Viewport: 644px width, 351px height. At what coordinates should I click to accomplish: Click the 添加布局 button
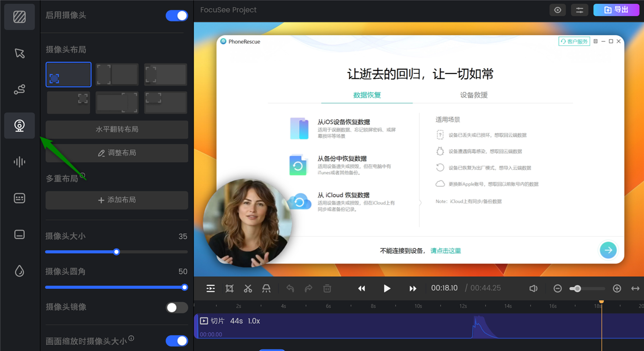click(117, 200)
